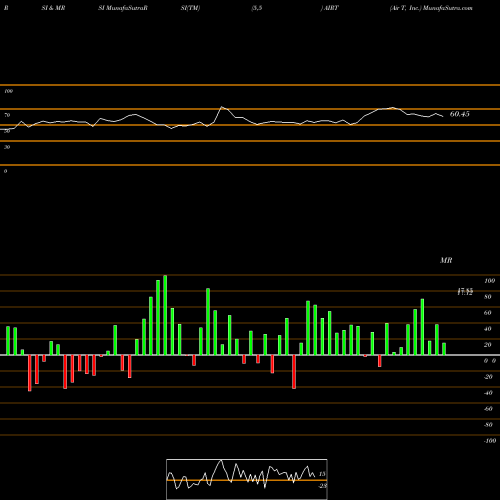Click the RSI value label 60.45
Viewport: 500px width, 500px height.
pos(459,114)
